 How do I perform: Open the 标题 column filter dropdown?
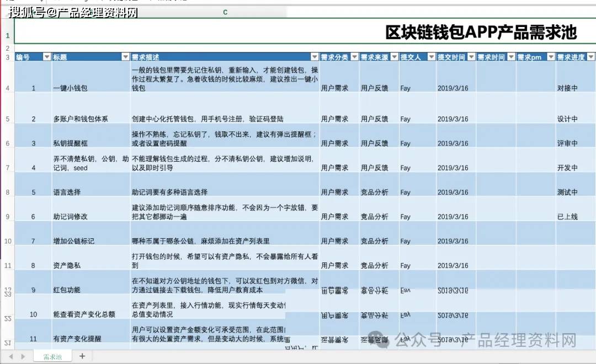(125, 57)
